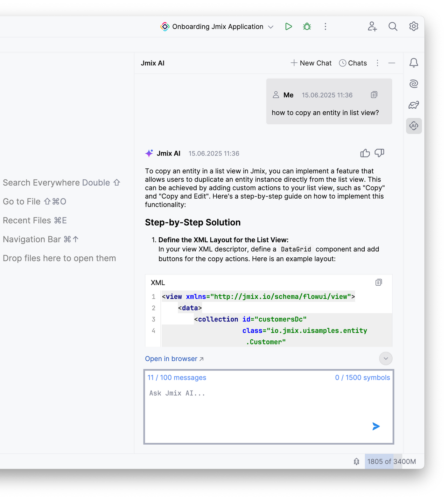Give thumbs up to the AI answer
448x500 pixels.
pyautogui.click(x=365, y=153)
